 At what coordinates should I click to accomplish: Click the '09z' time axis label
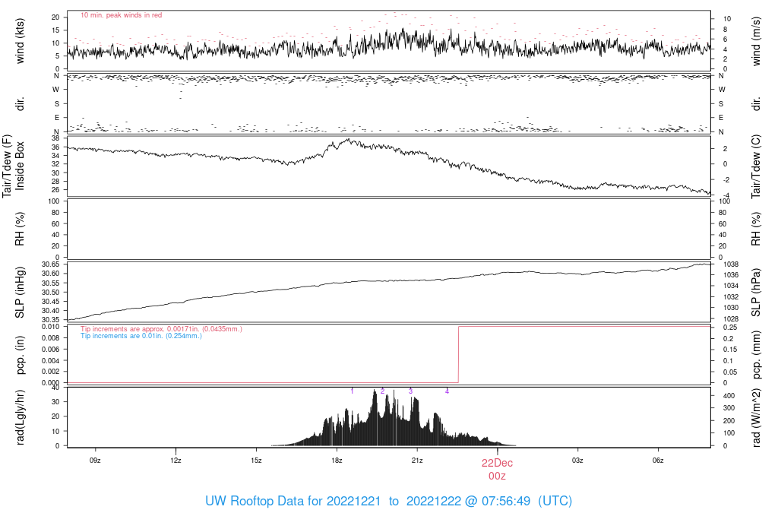pos(95,461)
